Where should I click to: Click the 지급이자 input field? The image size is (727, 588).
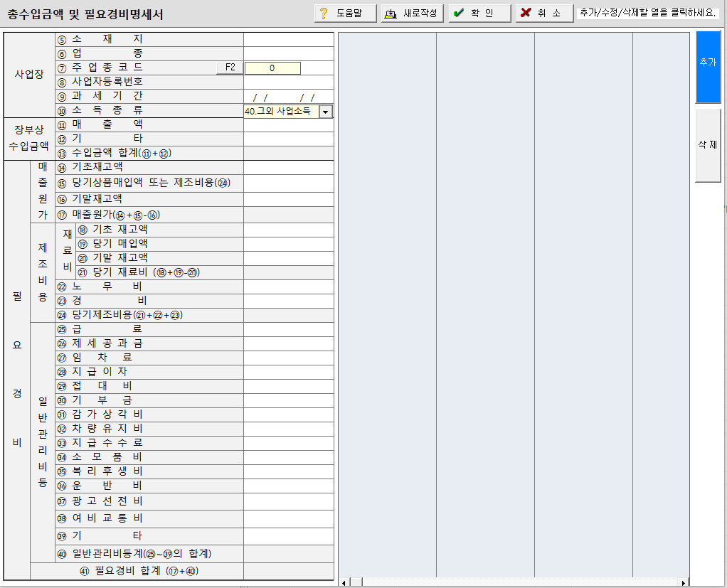tap(288, 372)
